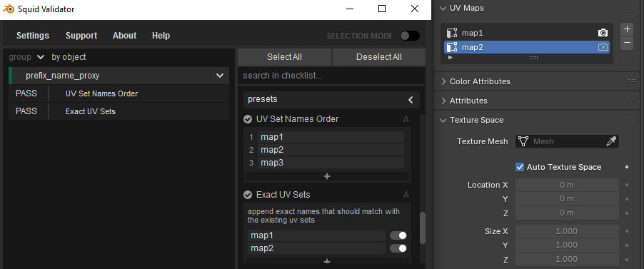
Task: Click the UV map icon beside map2
Action: [452, 47]
